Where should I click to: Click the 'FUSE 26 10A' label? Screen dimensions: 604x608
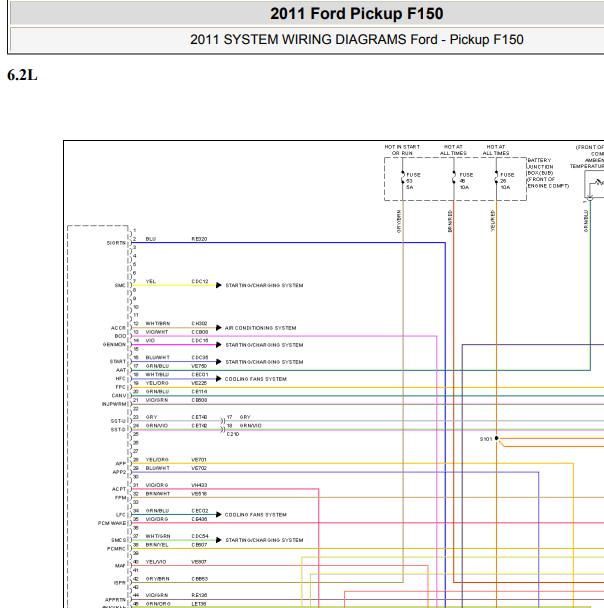click(x=507, y=181)
